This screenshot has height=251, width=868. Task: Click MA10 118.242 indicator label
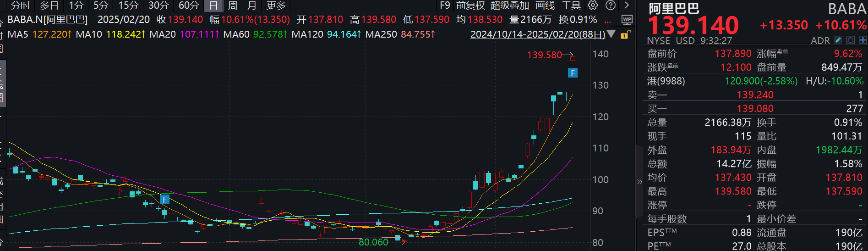tap(111, 34)
